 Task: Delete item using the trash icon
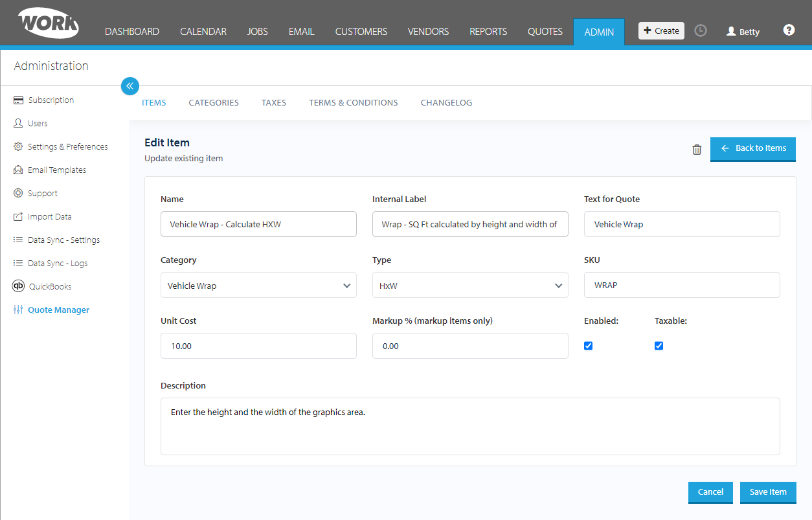click(x=697, y=150)
